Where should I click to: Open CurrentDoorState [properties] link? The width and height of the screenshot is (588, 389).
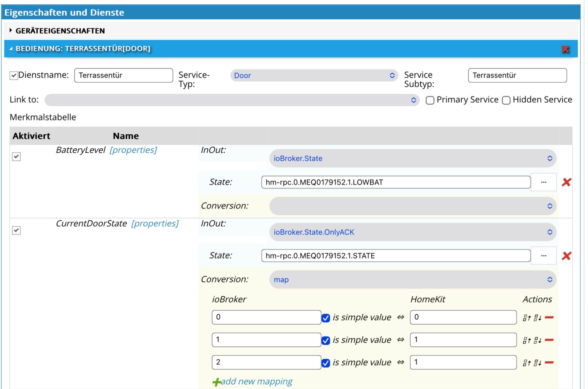[x=155, y=224]
